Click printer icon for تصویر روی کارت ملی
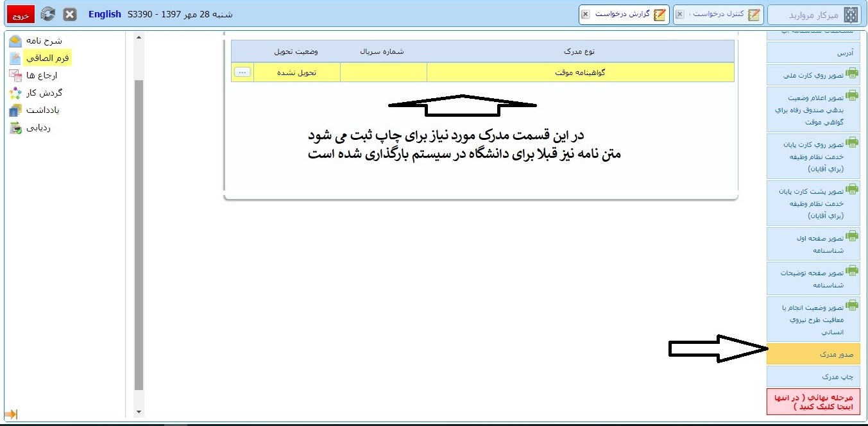This screenshot has height=426, width=868. pyautogui.click(x=852, y=74)
